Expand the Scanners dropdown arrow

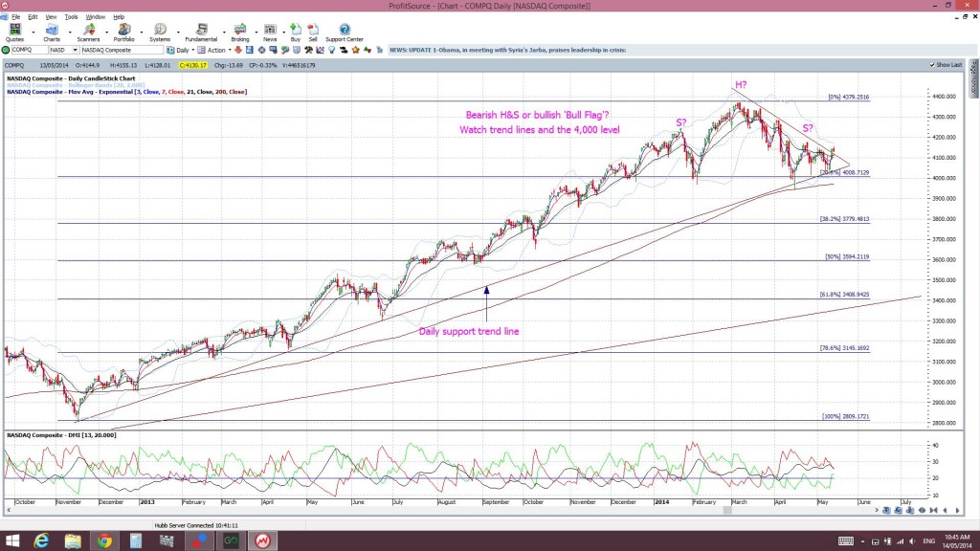(x=106, y=32)
